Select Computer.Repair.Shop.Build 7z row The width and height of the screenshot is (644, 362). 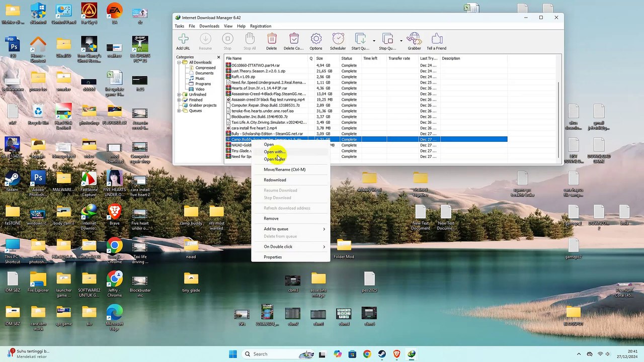point(366,106)
